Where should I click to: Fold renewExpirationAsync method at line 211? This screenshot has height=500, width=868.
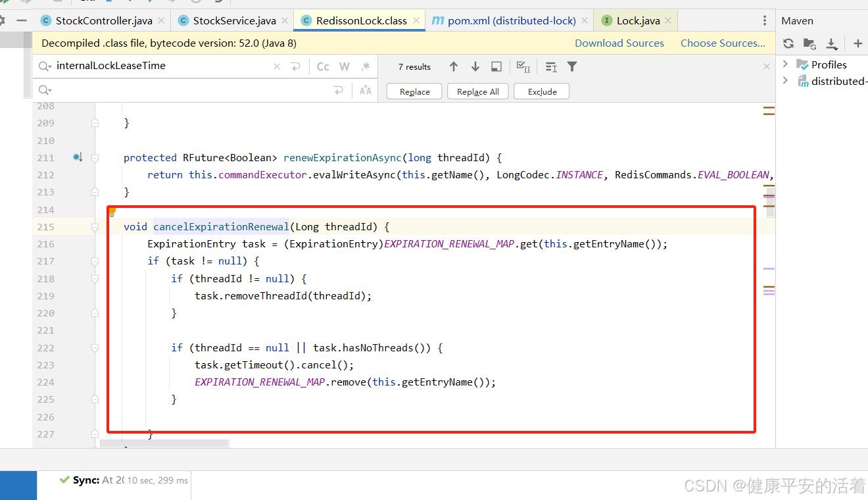click(x=95, y=158)
